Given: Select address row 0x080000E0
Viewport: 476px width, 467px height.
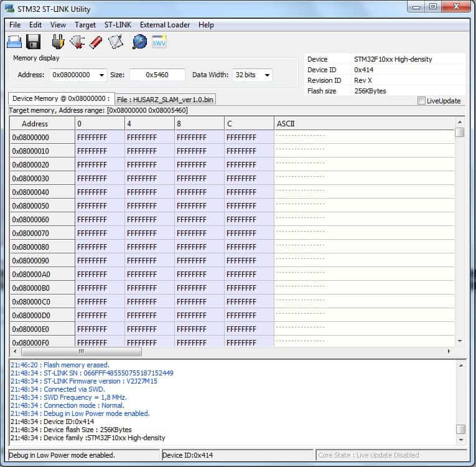Looking at the screenshot, I should pos(42,329).
